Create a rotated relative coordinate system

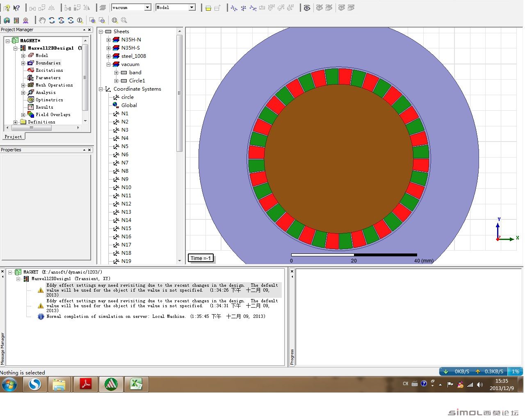pos(244,8)
